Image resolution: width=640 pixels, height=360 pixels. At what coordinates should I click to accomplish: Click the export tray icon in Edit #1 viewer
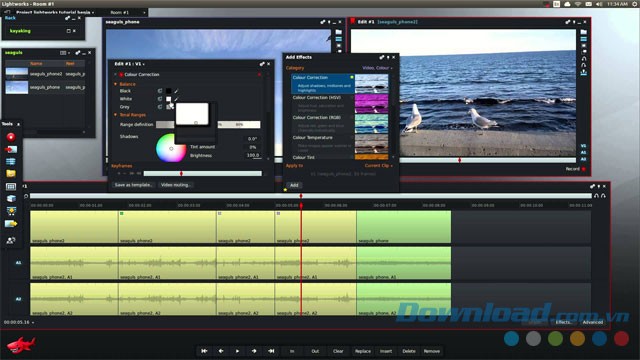pos(584,72)
